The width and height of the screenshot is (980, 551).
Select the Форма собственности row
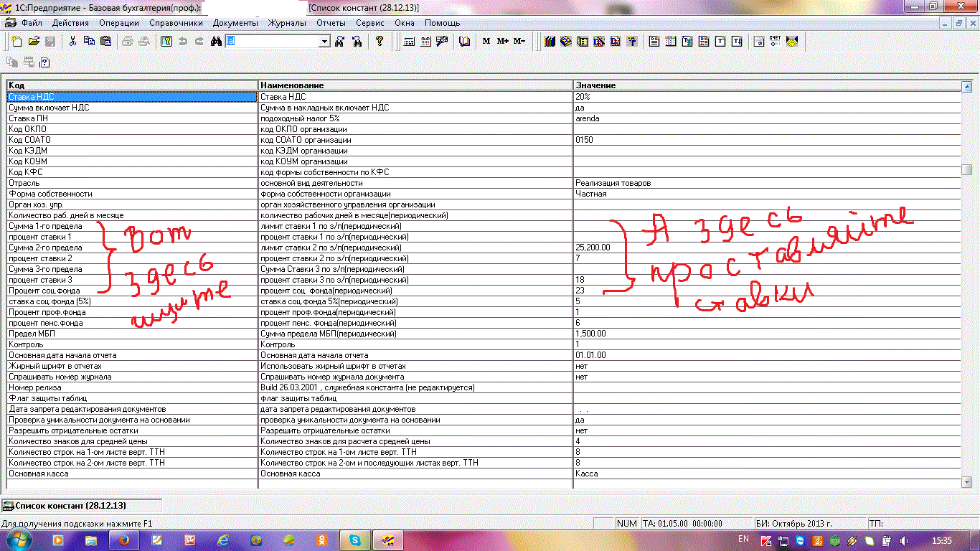coord(484,194)
